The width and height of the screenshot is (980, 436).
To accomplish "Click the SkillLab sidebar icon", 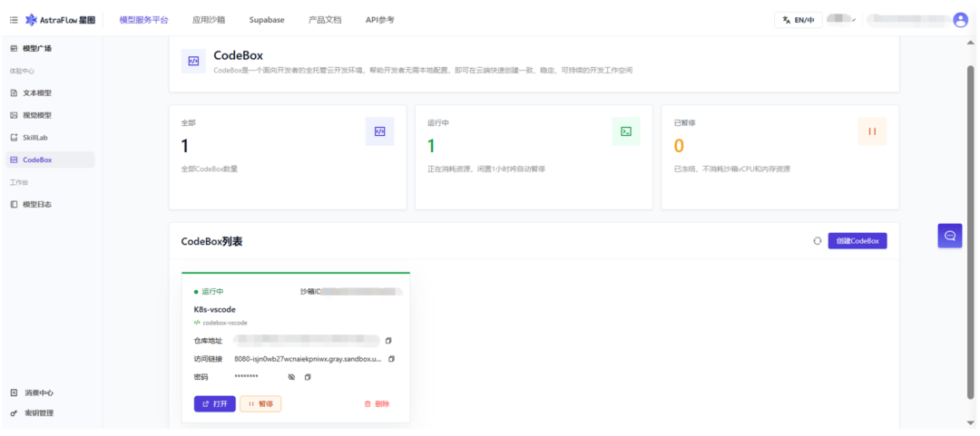I will point(14,138).
